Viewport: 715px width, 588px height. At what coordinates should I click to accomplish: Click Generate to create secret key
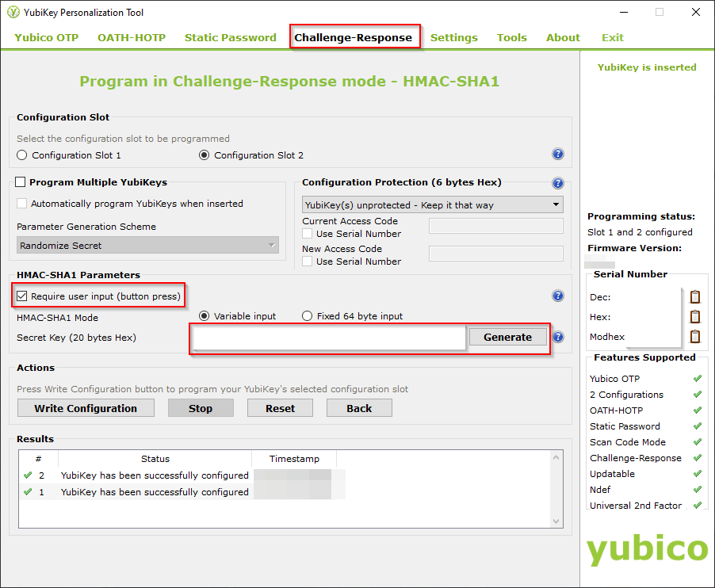pyautogui.click(x=507, y=338)
